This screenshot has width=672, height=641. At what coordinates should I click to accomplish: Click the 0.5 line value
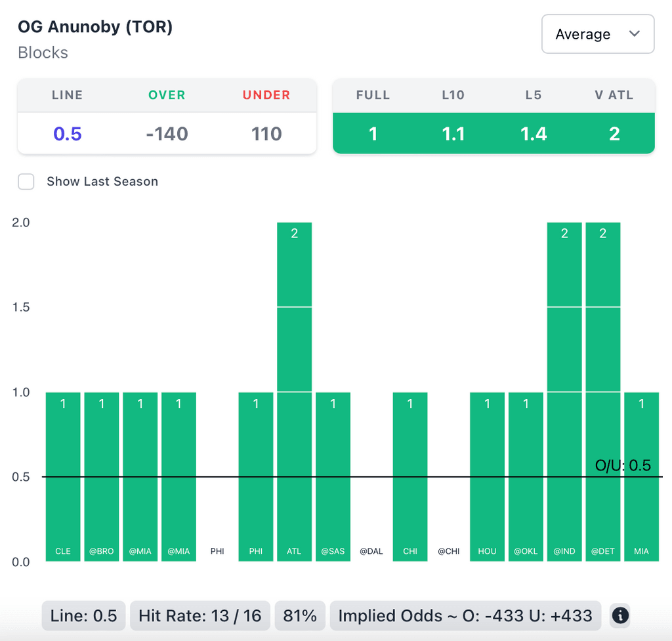click(x=68, y=134)
